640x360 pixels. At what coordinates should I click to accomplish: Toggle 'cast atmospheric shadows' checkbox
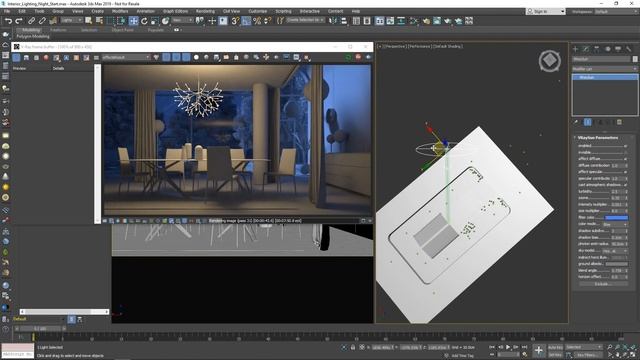coord(625,185)
